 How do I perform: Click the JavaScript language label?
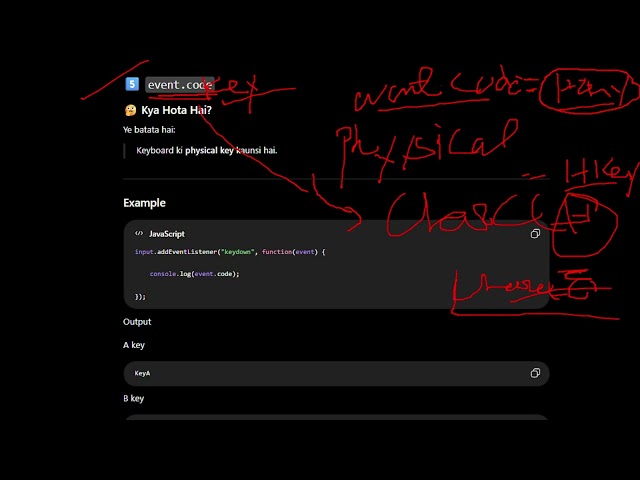click(x=167, y=234)
